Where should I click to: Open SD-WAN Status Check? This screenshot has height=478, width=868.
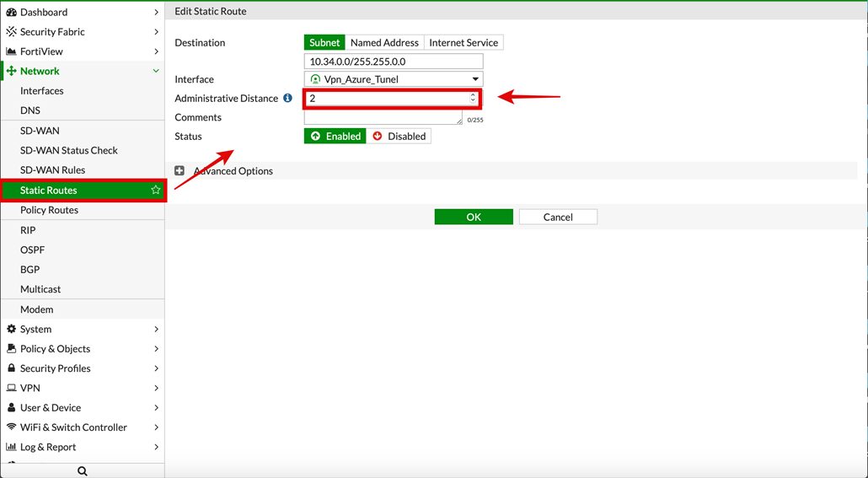pos(83,150)
